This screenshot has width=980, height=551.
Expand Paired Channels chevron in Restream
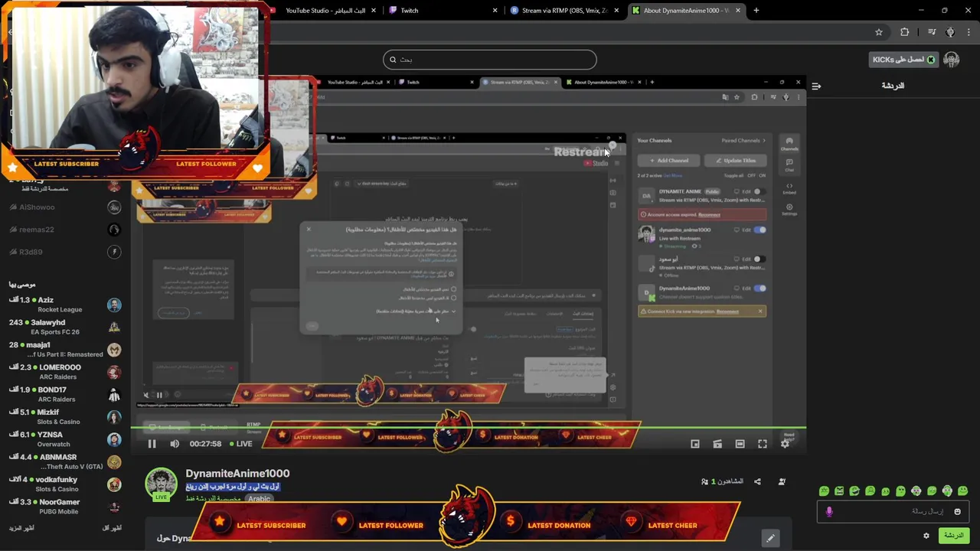click(764, 141)
